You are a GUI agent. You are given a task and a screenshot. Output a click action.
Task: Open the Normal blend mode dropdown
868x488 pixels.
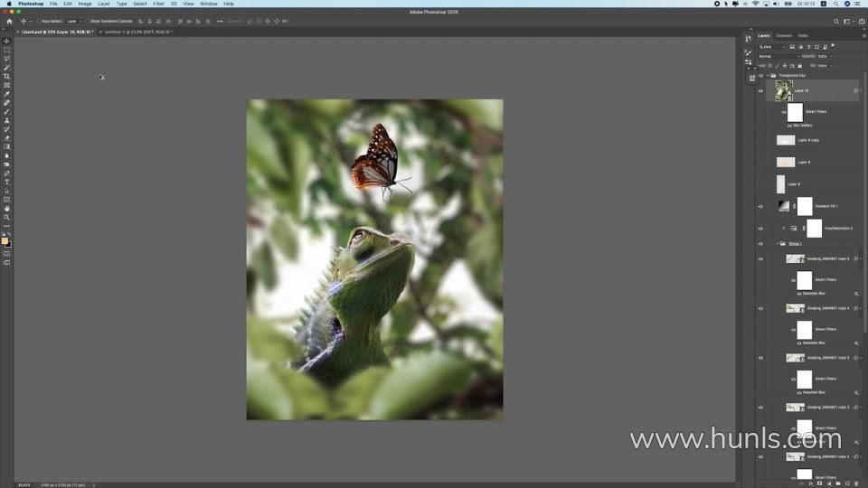point(778,56)
